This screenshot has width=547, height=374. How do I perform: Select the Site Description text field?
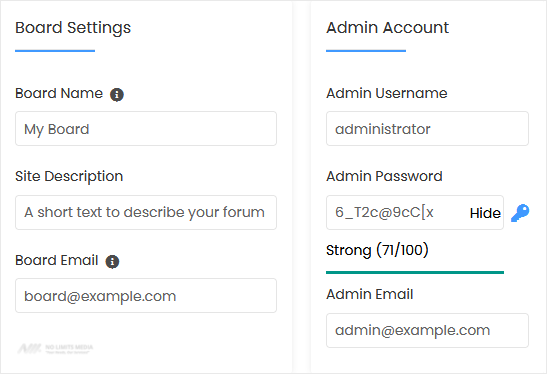pos(146,212)
